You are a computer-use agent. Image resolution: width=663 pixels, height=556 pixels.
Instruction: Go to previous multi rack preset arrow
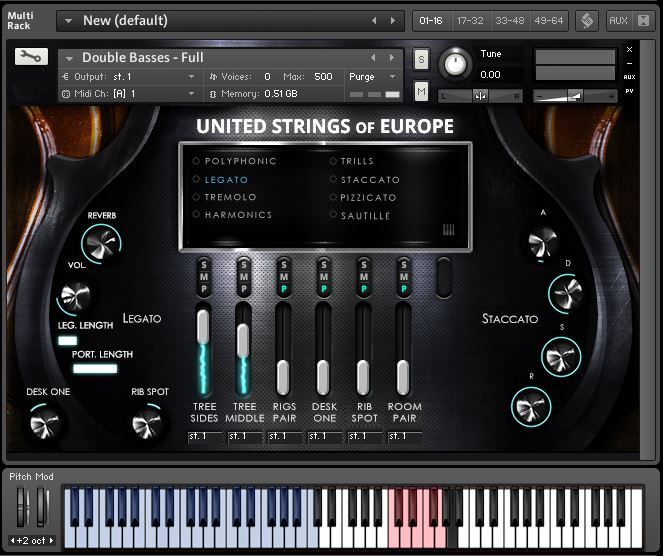[x=374, y=21]
